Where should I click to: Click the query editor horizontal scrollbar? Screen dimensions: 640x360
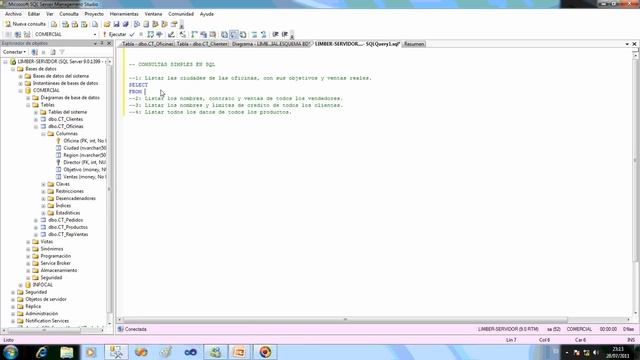pos(345,320)
